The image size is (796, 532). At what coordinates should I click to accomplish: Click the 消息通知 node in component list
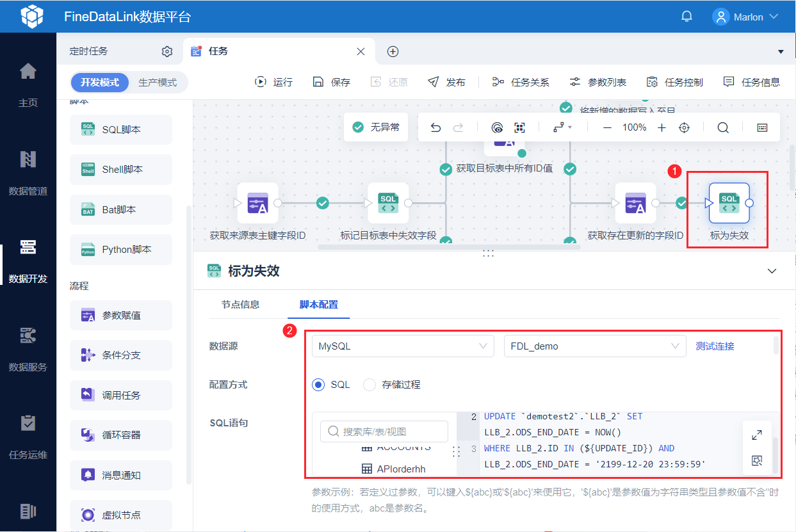tap(121, 475)
